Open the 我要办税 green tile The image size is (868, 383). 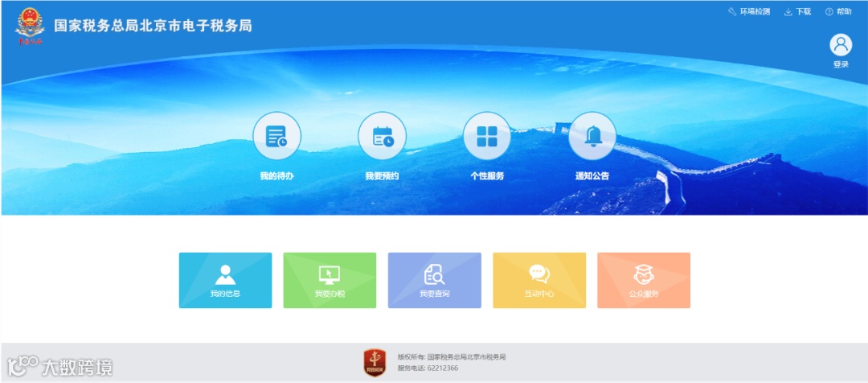pyautogui.click(x=330, y=281)
